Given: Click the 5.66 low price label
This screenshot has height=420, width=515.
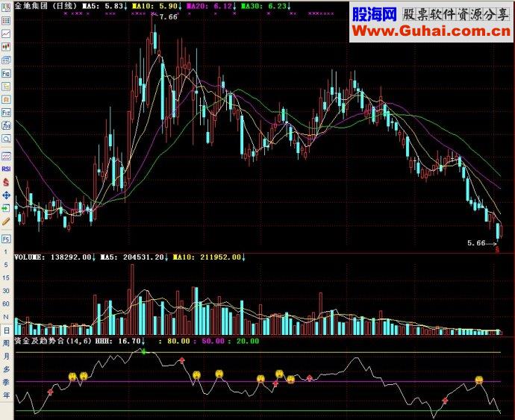Looking at the screenshot, I should pyautogui.click(x=476, y=243).
